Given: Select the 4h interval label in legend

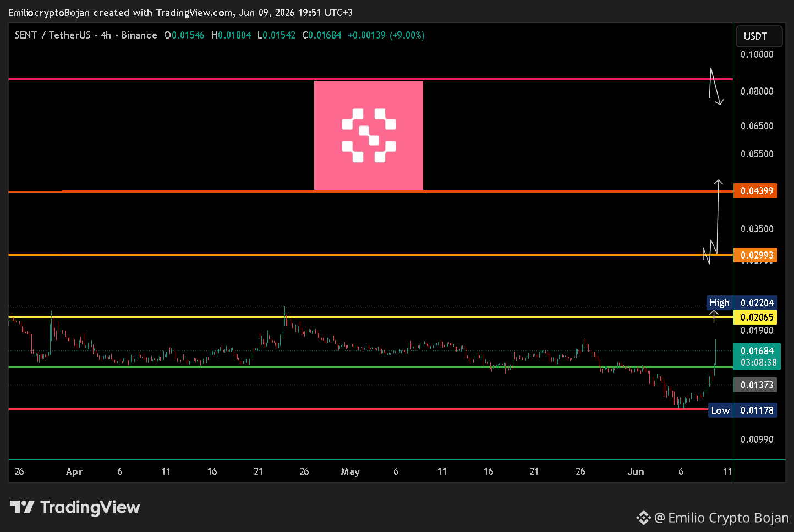Looking at the screenshot, I should pos(106,35).
